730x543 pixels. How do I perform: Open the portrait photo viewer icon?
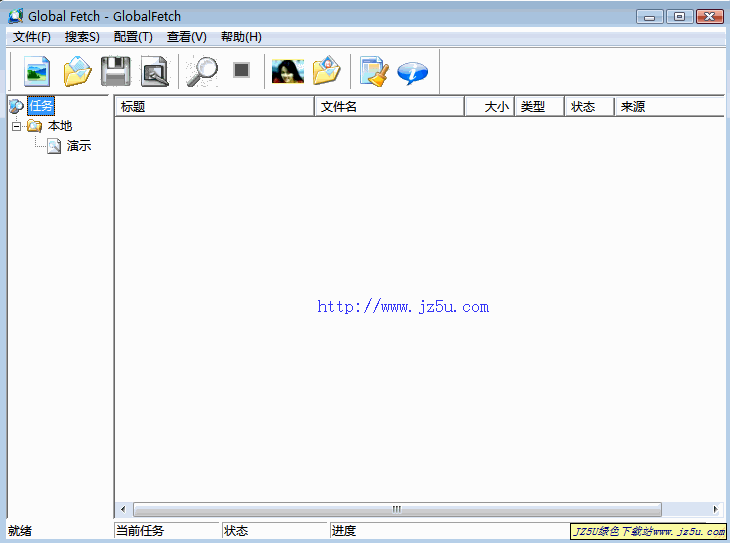tap(288, 71)
